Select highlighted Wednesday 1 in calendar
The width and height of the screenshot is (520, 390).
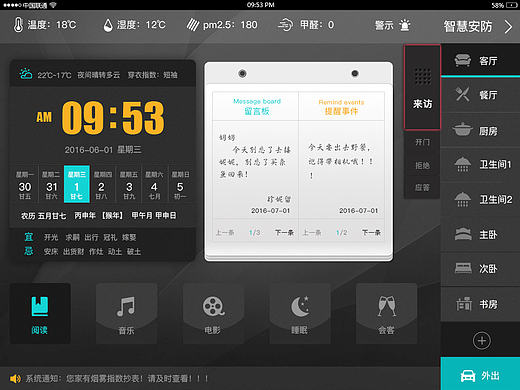point(77,184)
